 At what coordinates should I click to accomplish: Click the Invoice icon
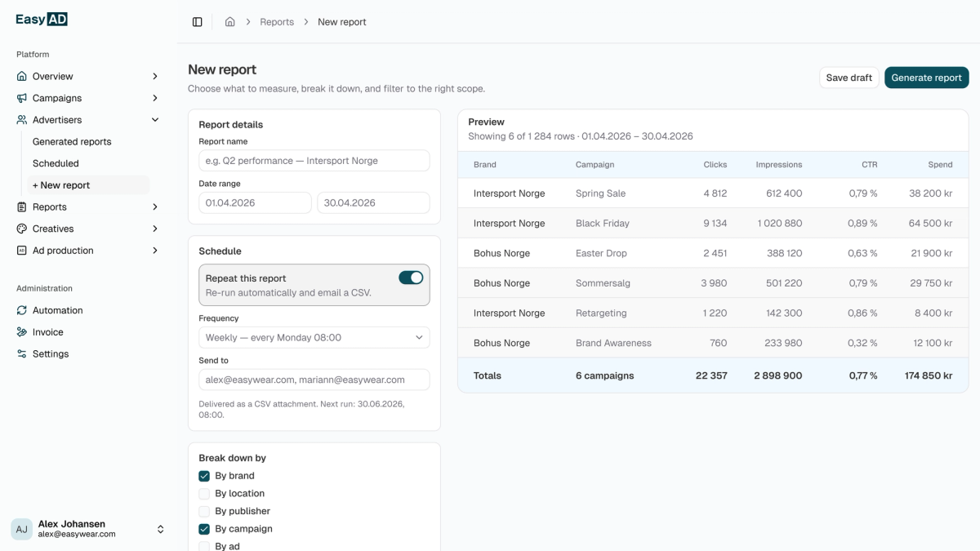22,332
